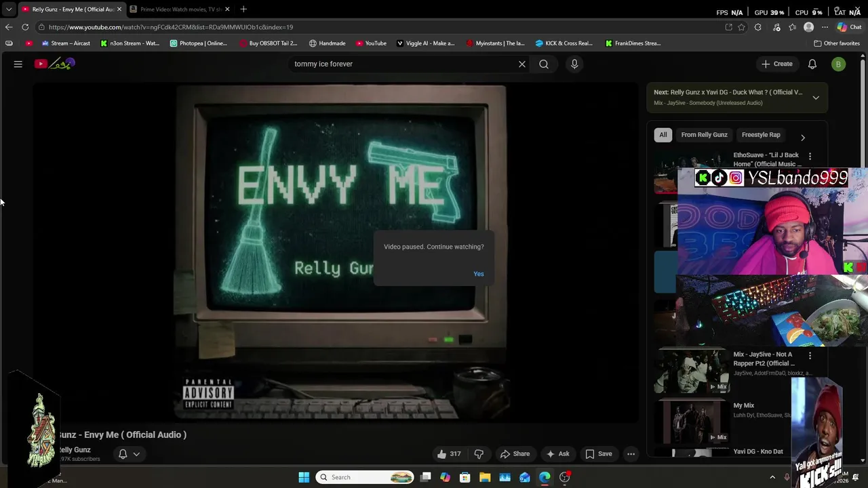Open OBS Studio on taskbar

(x=564, y=477)
